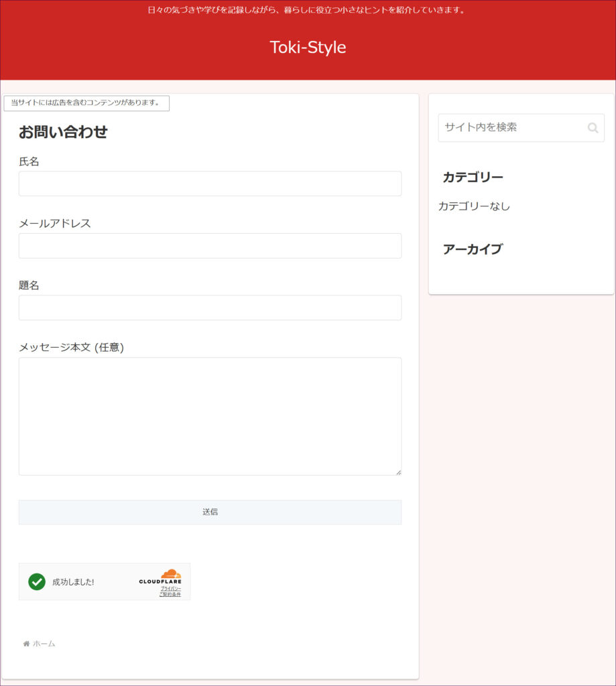Click the Cloudflare cloud logo
Image resolution: width=616 pixels, height=686 pixels.
[x=171, y=574]
